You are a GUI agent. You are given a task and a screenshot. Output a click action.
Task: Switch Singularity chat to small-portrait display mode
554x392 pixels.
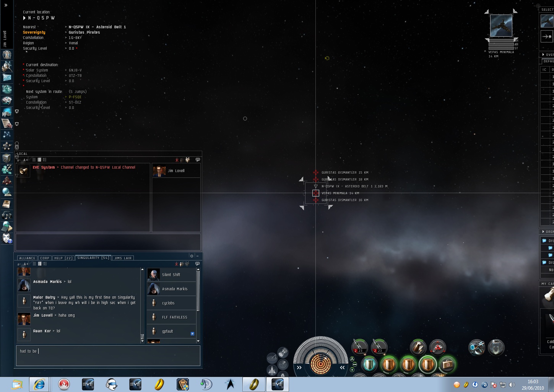39,264
